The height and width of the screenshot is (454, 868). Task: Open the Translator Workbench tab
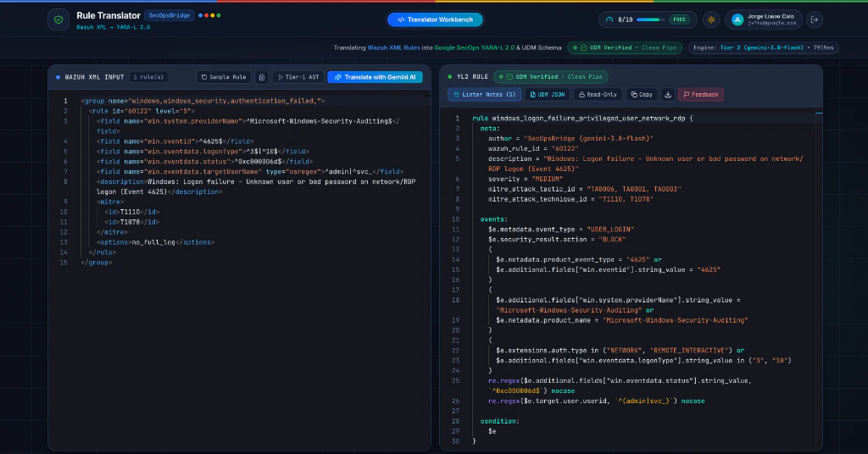tap(435, 20)
